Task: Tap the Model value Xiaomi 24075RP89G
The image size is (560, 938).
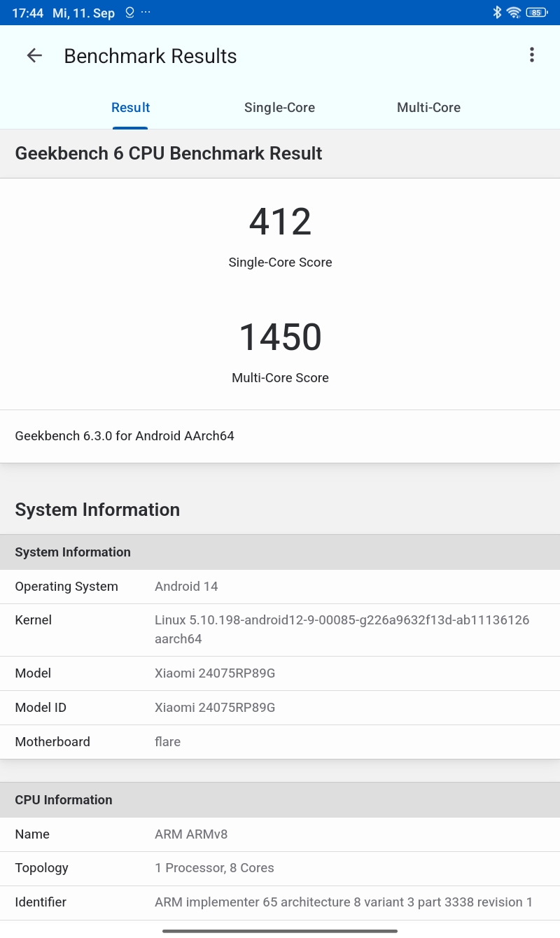Action: coord(215,673)
